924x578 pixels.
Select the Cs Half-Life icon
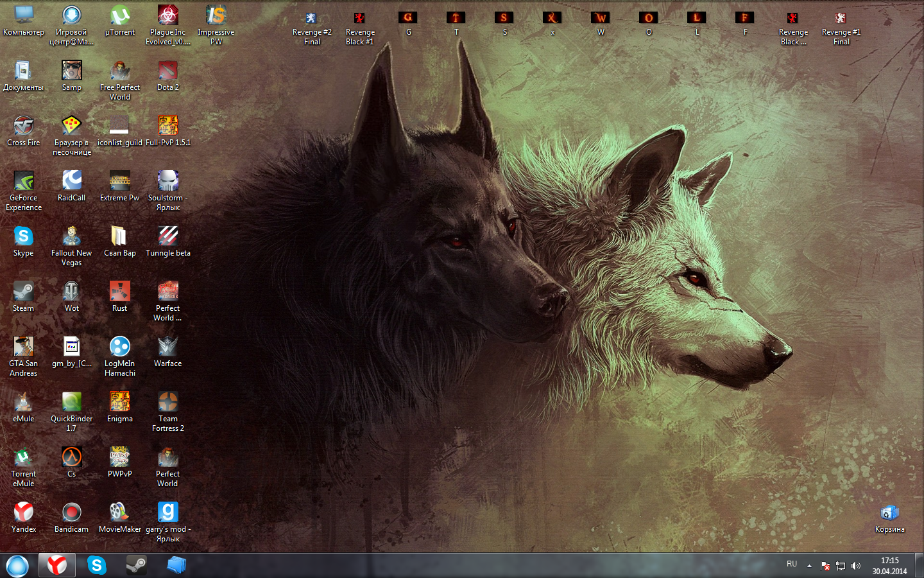pos(72,462)
